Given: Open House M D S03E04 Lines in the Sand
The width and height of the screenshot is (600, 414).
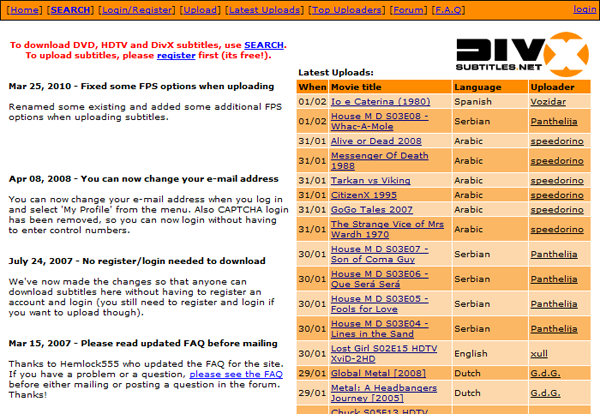Looking at the screenshot, I should click(380, 329).
